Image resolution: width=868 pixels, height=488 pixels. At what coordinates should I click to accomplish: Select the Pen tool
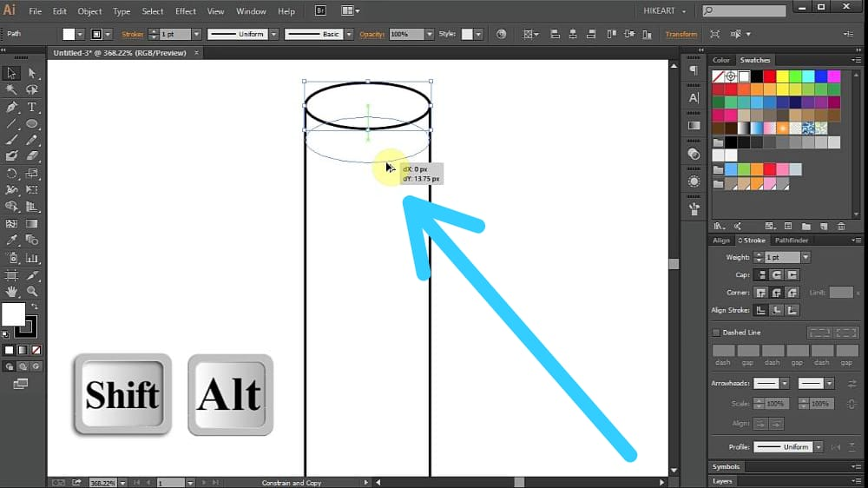pyautogui.click(x=11, y=107)
